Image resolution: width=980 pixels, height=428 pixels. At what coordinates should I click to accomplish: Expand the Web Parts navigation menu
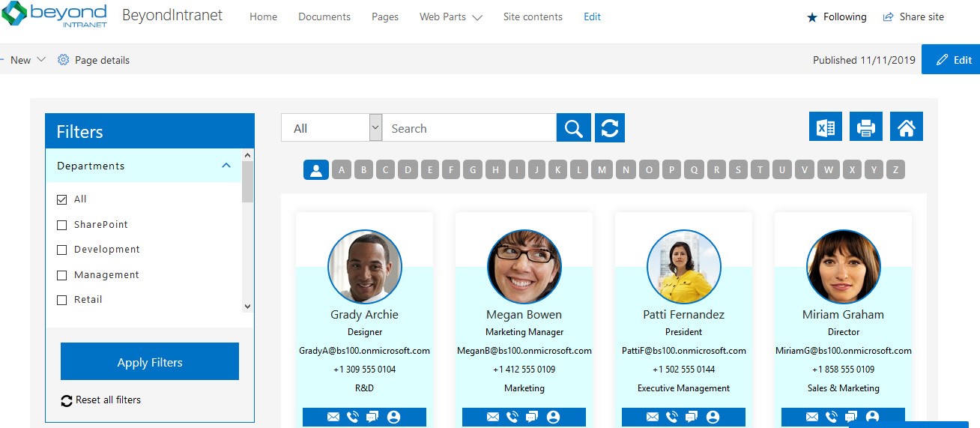point(450,16)
